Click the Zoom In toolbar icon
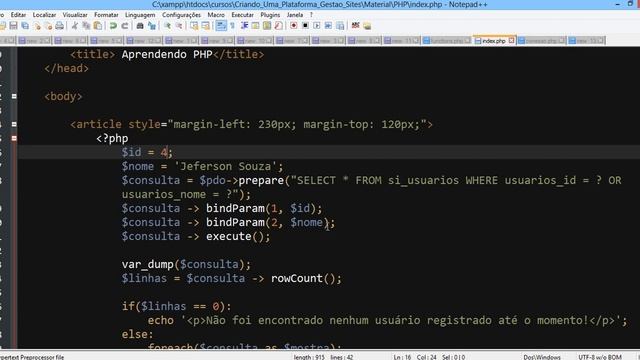 (x=167, y=26)
